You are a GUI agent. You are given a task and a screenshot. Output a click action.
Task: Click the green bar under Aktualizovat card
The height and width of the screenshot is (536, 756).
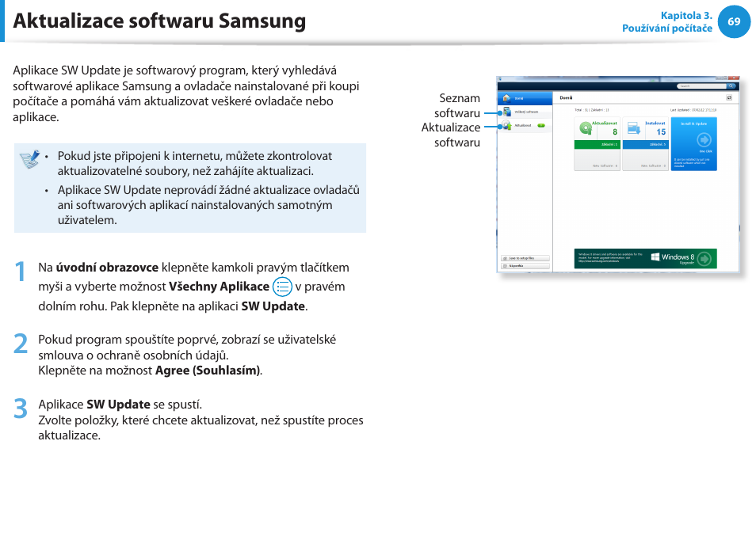tap(597, 144)
